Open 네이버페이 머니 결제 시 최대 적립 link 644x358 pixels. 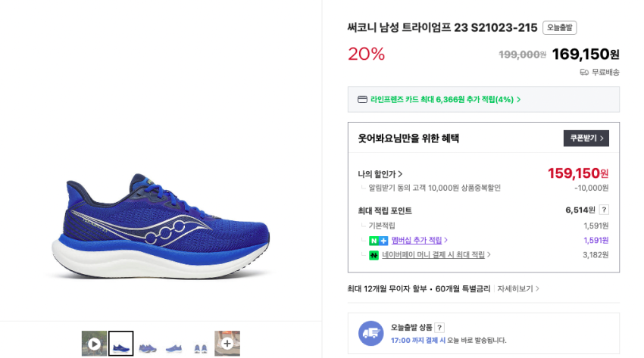436,255
